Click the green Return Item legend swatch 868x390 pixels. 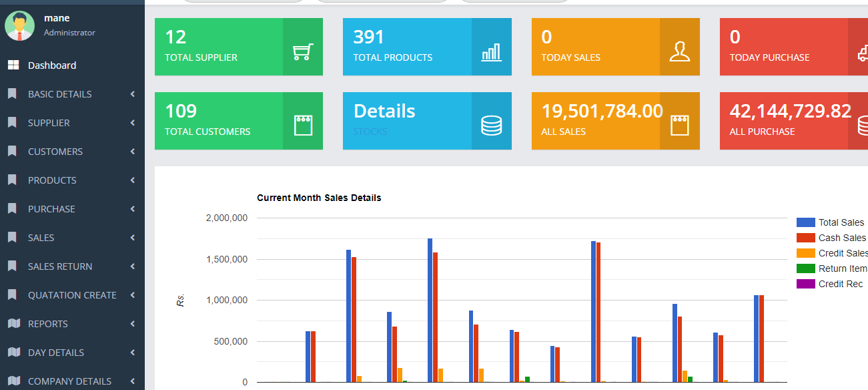(x=806, y=268)
